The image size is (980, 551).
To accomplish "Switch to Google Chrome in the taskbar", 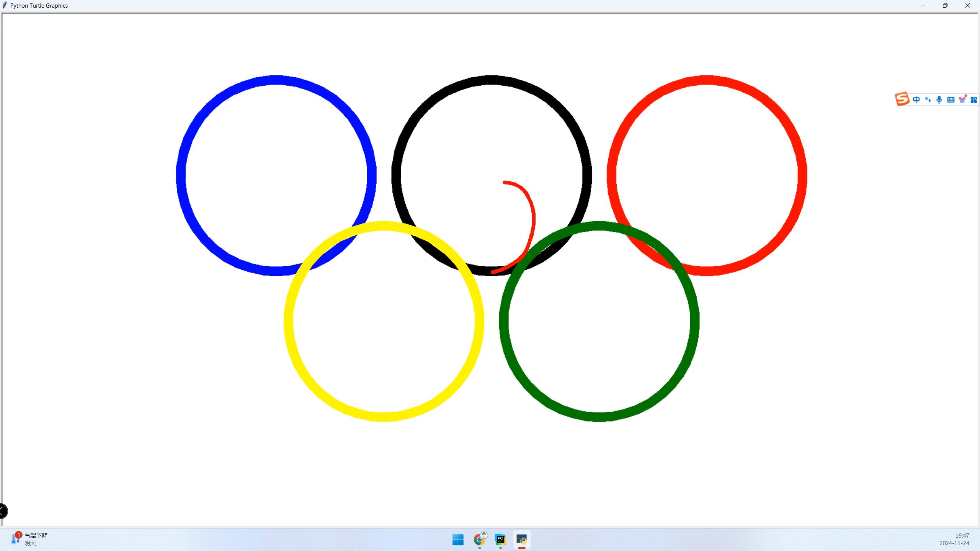I will coord(479,540).
